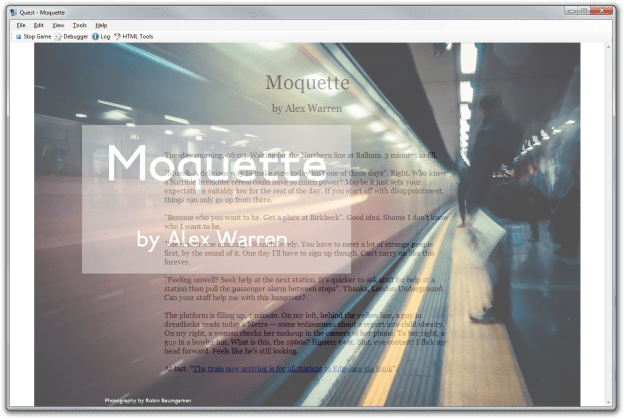This screenshot has width=624, height=419.
Task: Open the View menu
Action: 58,25
